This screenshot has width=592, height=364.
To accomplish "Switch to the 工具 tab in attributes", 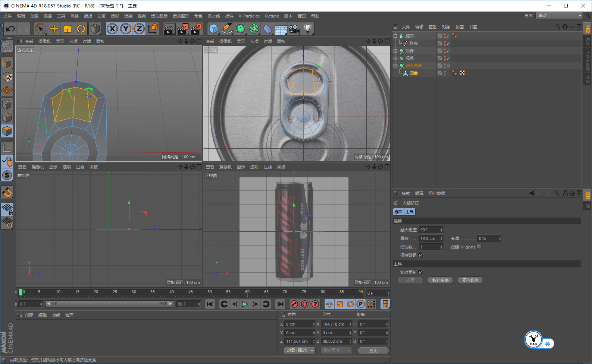I will pos(410,212).
